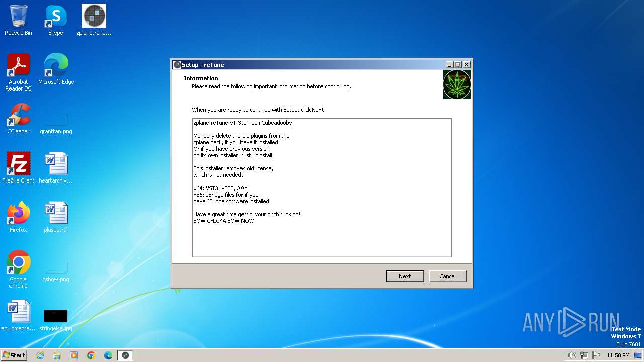
Task: Cancel the reTune setup
Action: coord(447,276)
